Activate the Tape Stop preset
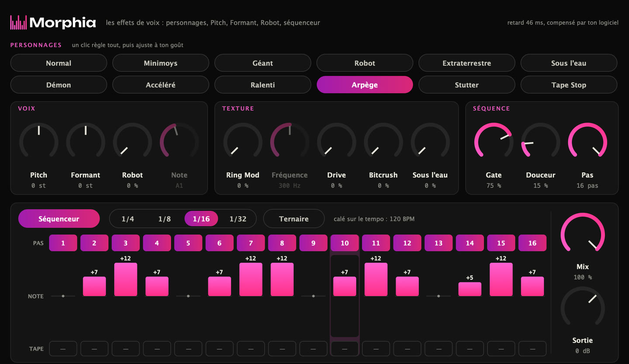This screenshot has width=629, height=364. [569, 85]
